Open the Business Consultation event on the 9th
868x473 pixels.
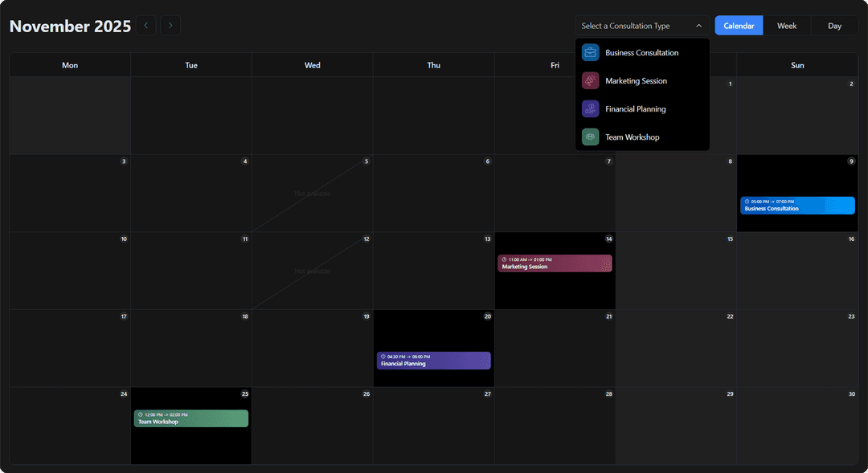pos(797,206)
